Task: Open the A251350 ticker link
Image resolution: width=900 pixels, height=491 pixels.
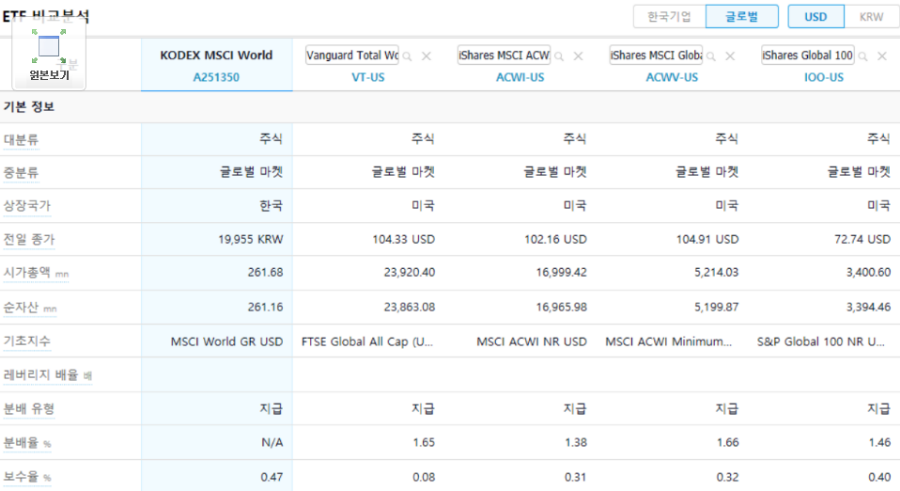Action: tap(216, 77)
